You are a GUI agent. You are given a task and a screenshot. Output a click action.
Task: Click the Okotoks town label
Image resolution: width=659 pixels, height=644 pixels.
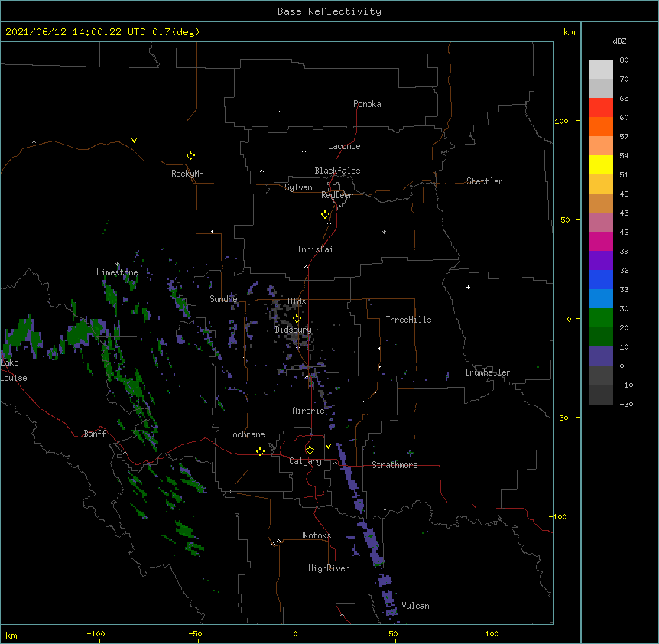(315, 535)
